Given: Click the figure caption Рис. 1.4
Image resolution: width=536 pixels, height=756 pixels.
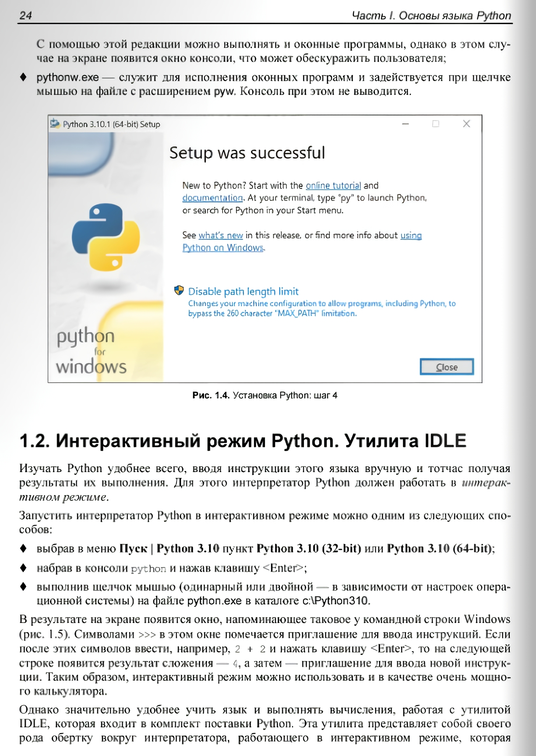Looking at the screenshot, I should pos(265,396).
